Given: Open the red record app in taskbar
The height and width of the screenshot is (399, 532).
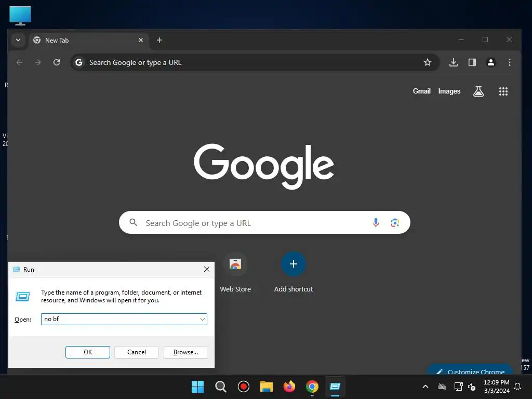Looking at the screenshot, I should click(x=243, y=387).
